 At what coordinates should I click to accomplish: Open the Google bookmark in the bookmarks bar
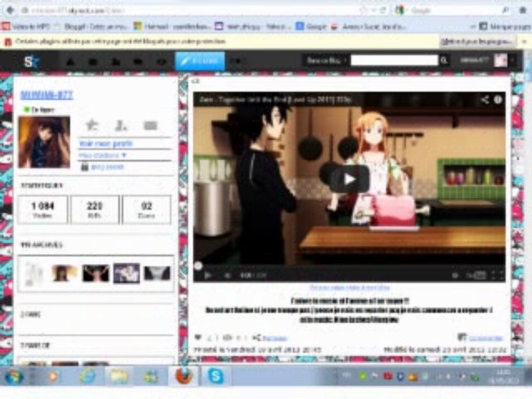click(x=311, y=26)
